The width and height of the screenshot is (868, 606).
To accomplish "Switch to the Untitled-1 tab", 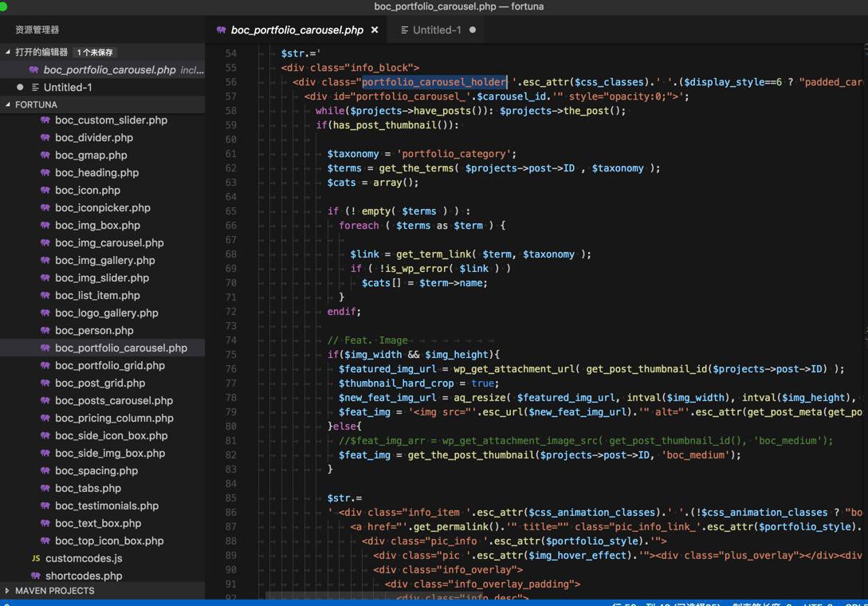I will 436,30.
